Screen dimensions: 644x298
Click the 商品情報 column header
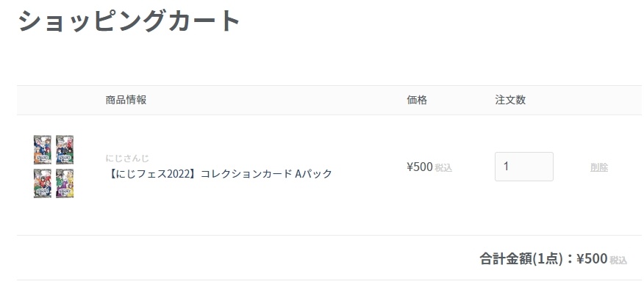coord(126,100)
